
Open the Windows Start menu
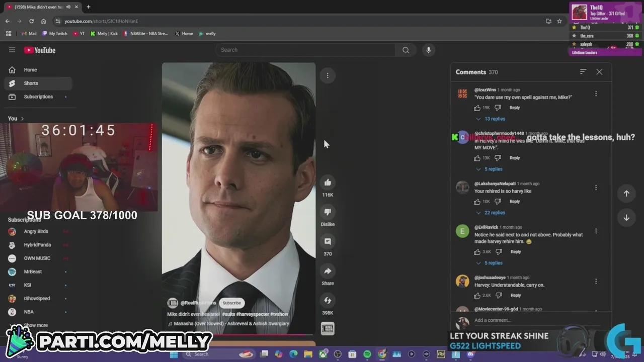[x=174, y=354]
